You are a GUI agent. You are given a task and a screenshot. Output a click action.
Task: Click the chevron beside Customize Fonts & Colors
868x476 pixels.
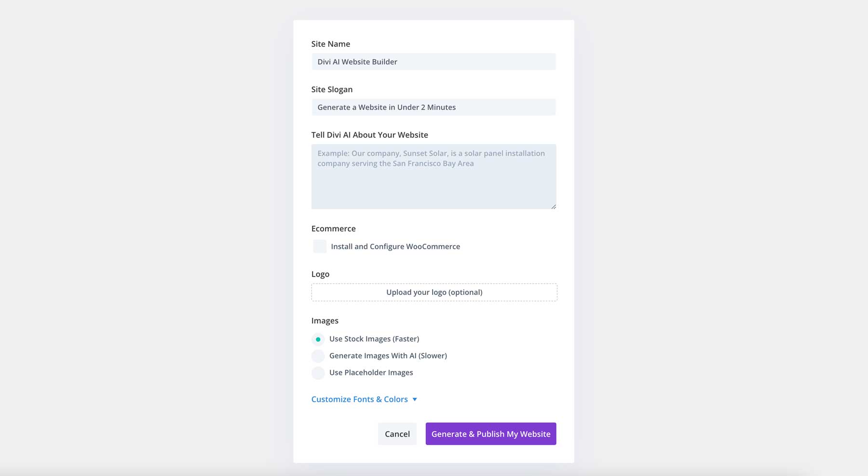click(414, 399)
